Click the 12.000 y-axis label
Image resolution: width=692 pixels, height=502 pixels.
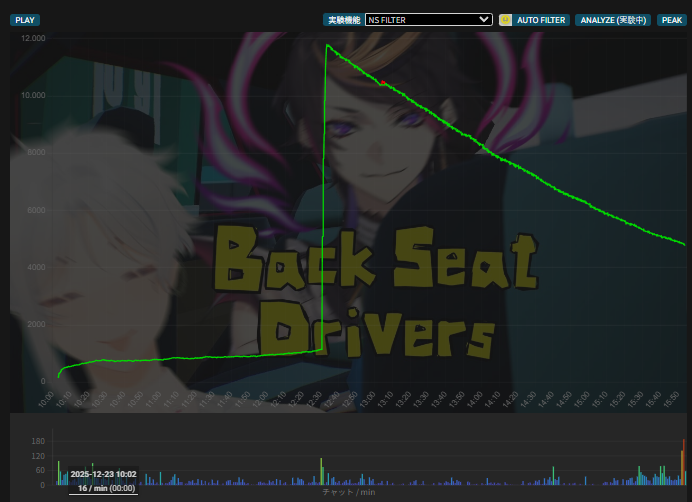pos(33,38)
